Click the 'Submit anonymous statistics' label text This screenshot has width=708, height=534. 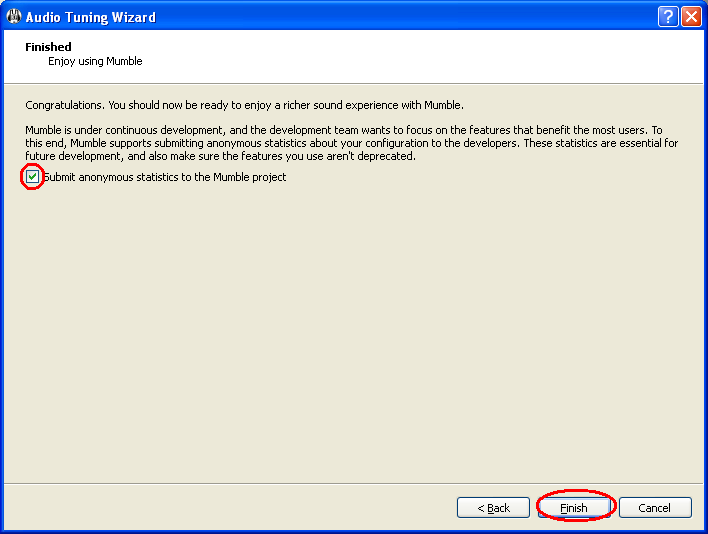(165, 177)
